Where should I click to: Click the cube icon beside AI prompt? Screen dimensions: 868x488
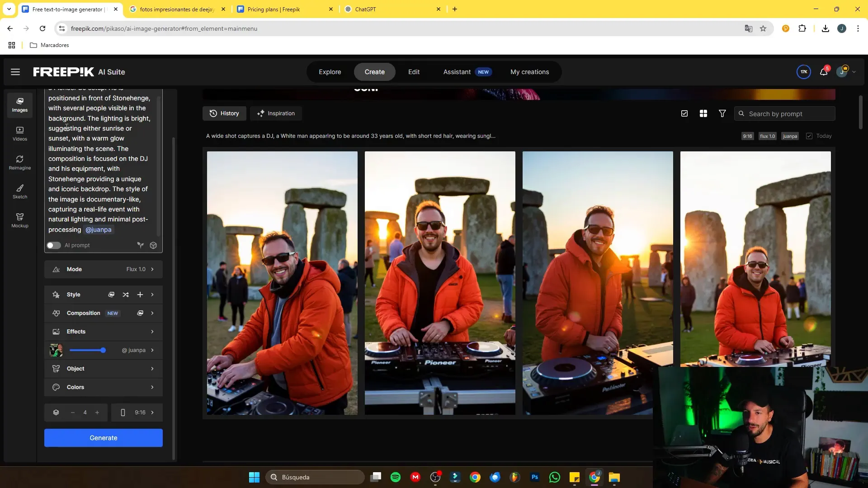tap(153, 245)
